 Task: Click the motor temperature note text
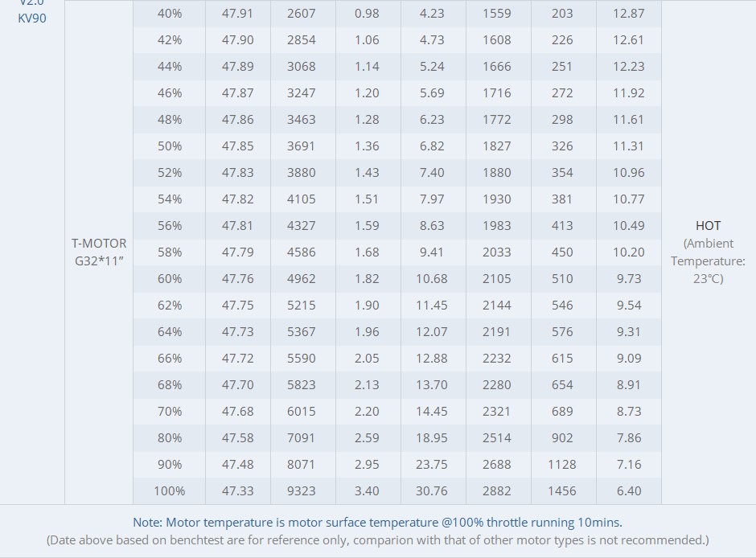pos(377,522)
